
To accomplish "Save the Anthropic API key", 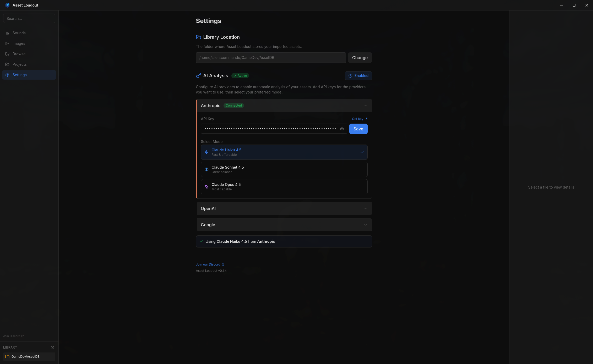I will 358,129.
